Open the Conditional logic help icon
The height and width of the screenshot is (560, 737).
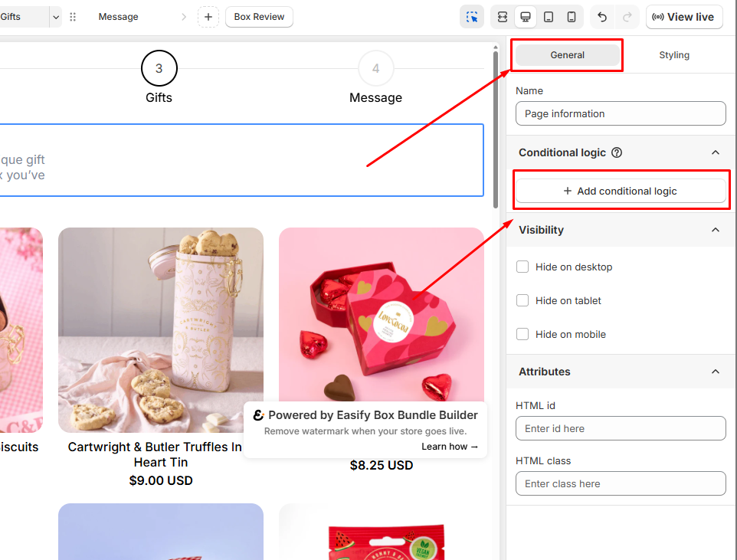coord(617,152)
